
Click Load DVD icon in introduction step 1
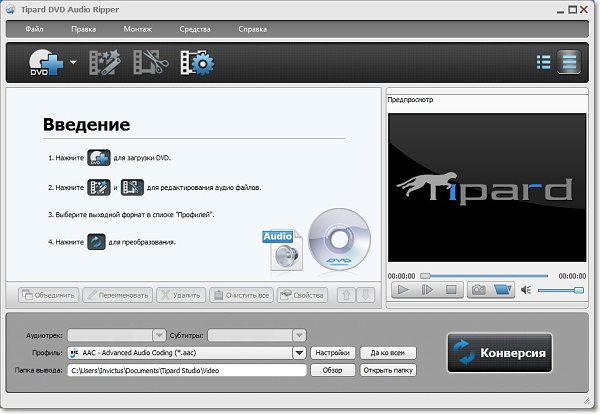pyautogui.click(x=99, y=158)
